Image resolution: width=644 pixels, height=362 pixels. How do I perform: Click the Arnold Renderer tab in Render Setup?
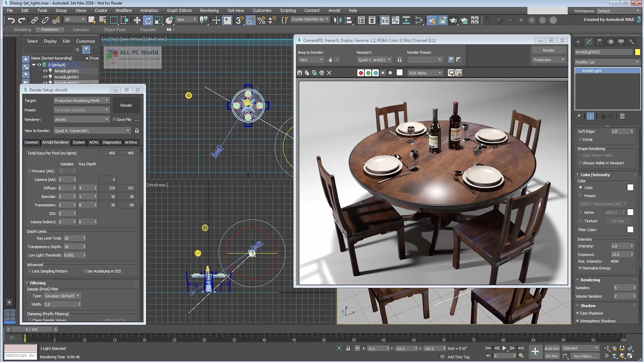click(55, 142)
